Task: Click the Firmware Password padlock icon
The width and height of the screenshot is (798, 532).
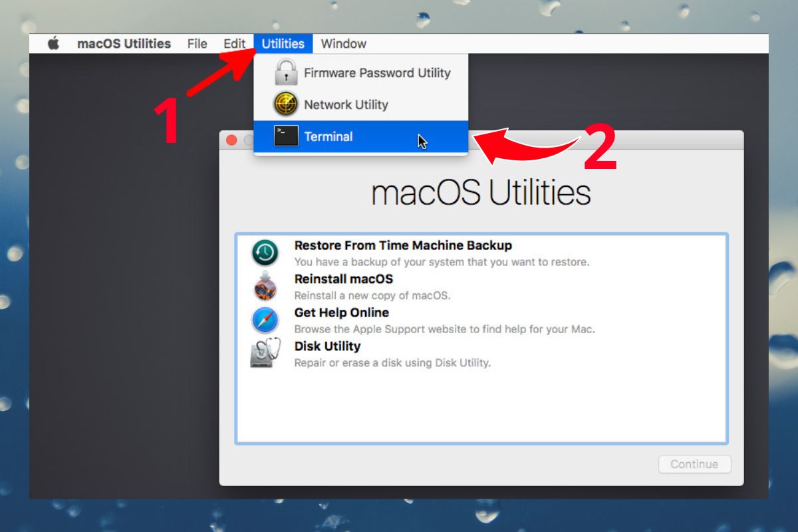Action: pos(286,72)
